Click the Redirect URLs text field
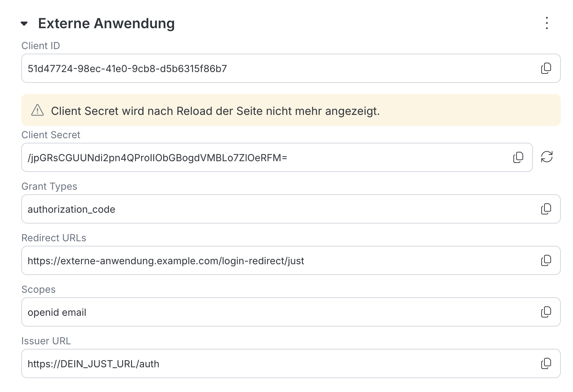573x392 pixels. point(291,260)
